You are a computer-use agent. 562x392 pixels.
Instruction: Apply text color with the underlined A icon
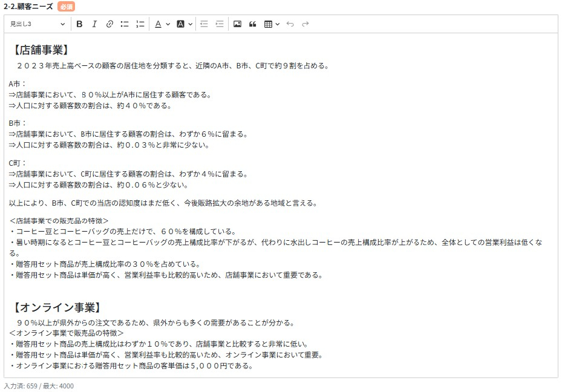158,24
